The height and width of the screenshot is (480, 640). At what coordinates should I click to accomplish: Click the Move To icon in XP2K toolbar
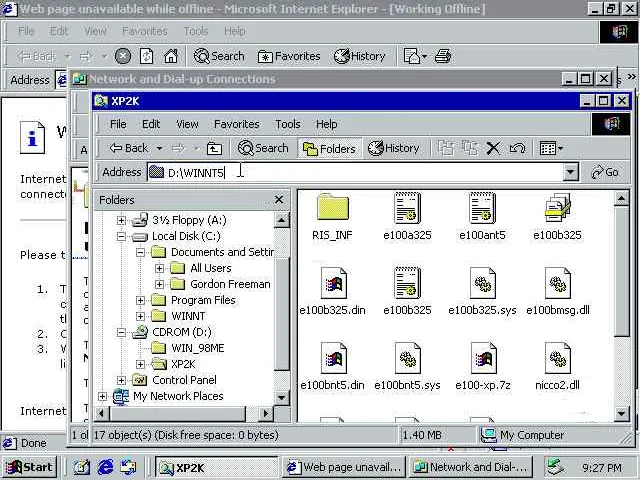point(446,148)
